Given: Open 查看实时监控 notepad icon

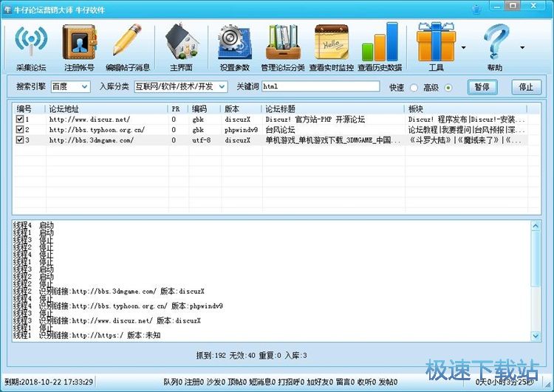Looking at the screenshot, I should (x=332, y=47).
